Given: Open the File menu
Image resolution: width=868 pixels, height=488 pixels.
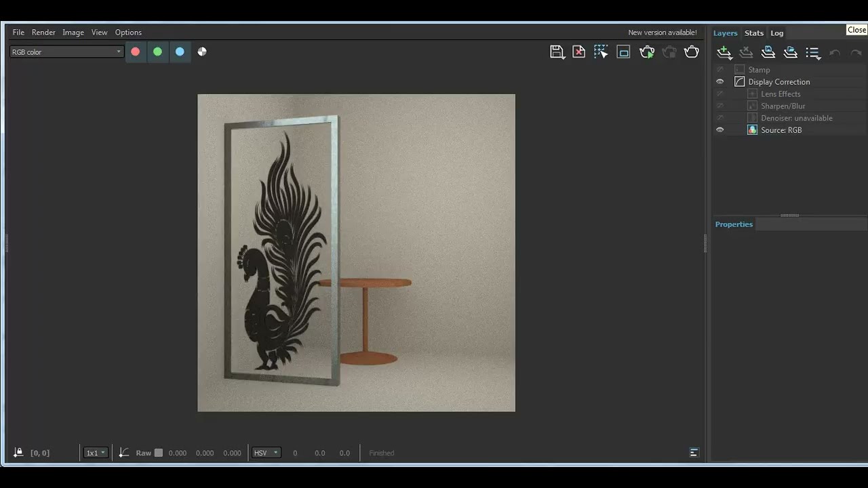Looking at the screenshot, I should click(18, 33).
